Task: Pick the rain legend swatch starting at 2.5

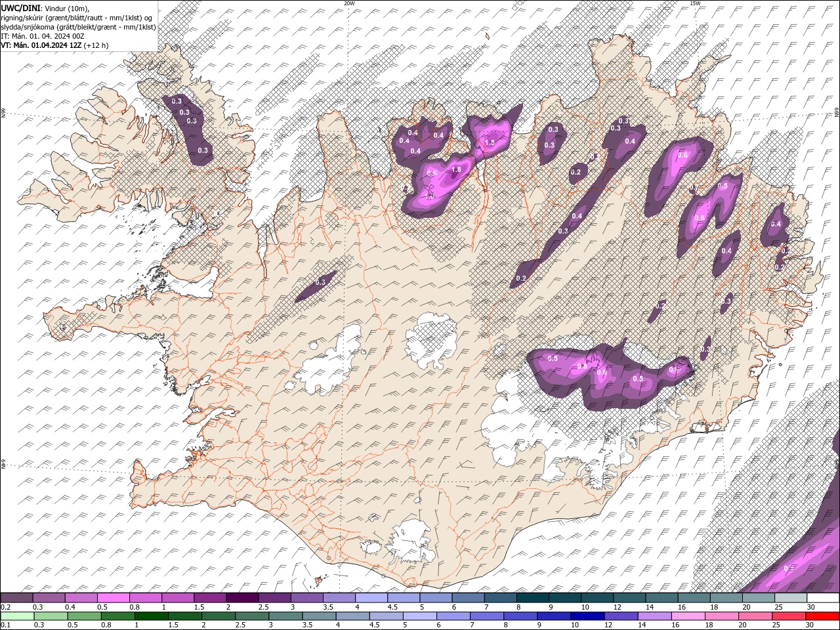Action: (x=251, y=616)
